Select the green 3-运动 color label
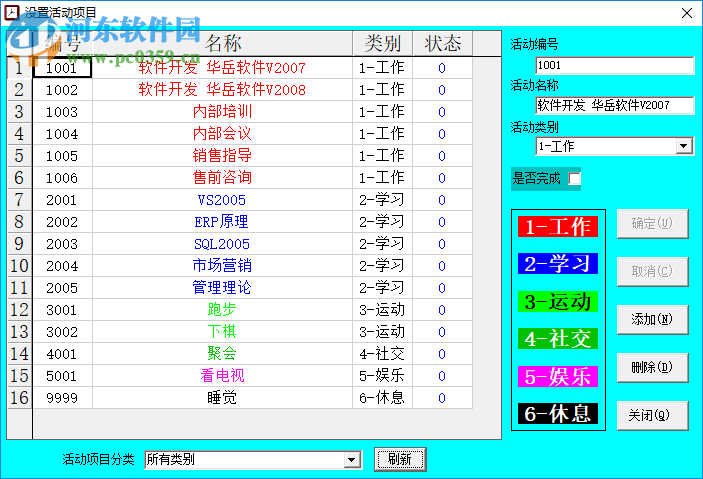Image resolution: width=703 pixels, height=479 pixels. 558,301
